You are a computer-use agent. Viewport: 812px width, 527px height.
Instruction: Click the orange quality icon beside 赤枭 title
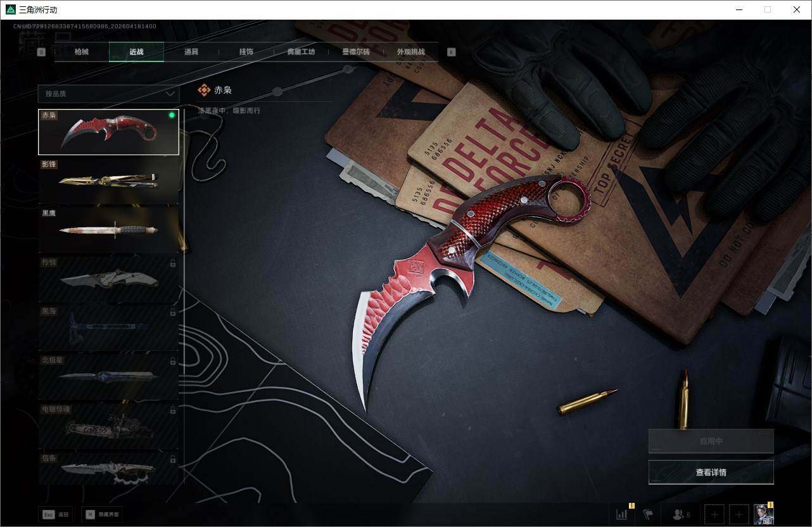(204, 91)
